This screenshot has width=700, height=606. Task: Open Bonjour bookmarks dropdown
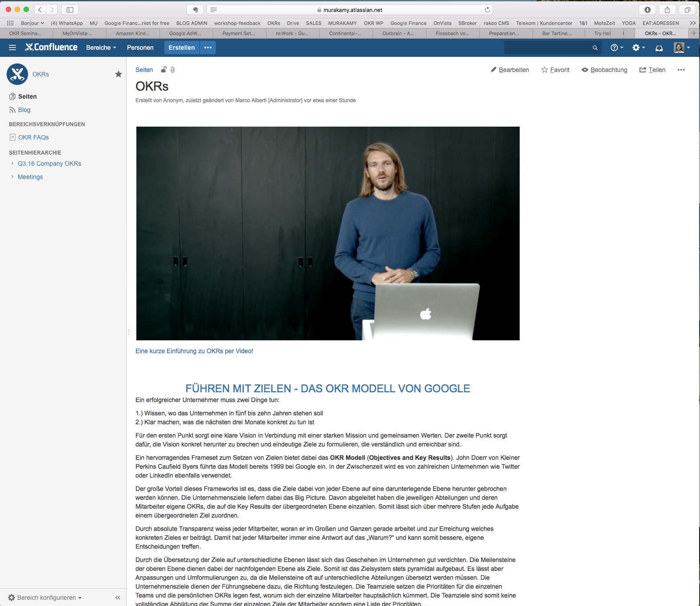coord(32,23)
